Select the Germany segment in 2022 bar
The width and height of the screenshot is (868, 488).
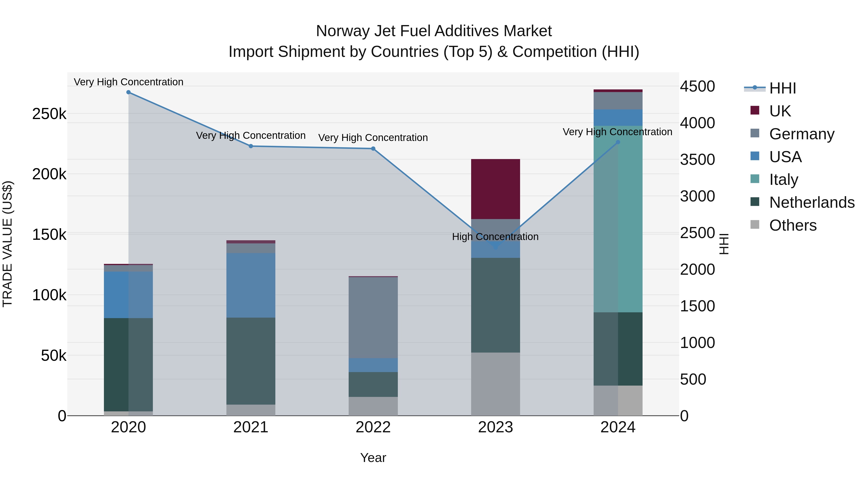point(373,318)
